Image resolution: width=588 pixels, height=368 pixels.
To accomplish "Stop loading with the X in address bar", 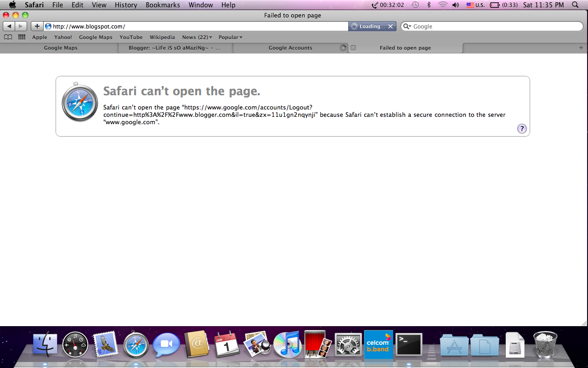I will click(390, 26).
